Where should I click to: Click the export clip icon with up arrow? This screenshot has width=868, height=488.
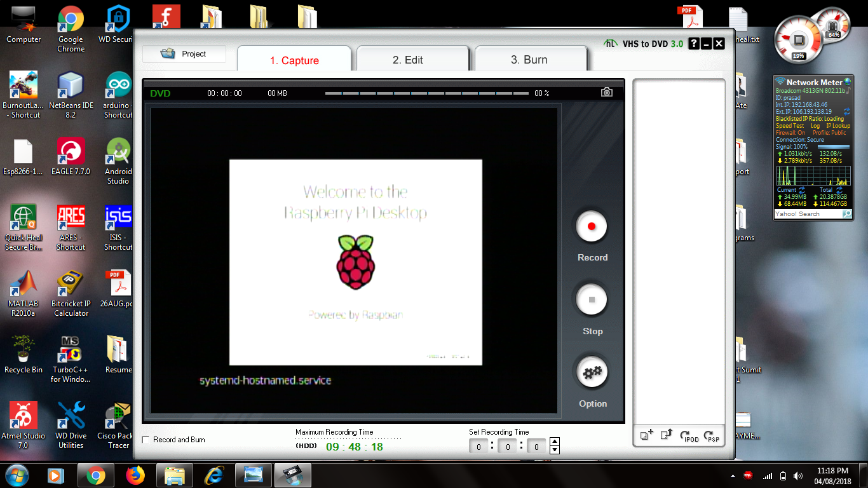(x=667, y=435)
